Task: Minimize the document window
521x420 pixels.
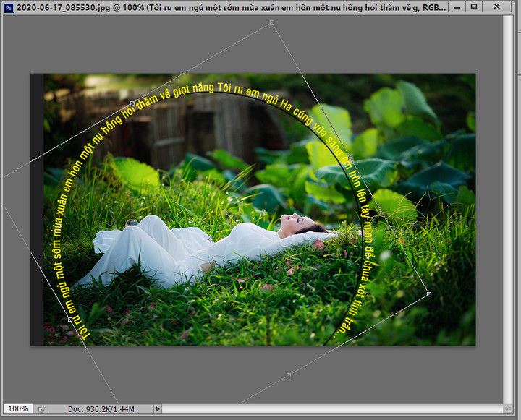Action: point(457,7)
